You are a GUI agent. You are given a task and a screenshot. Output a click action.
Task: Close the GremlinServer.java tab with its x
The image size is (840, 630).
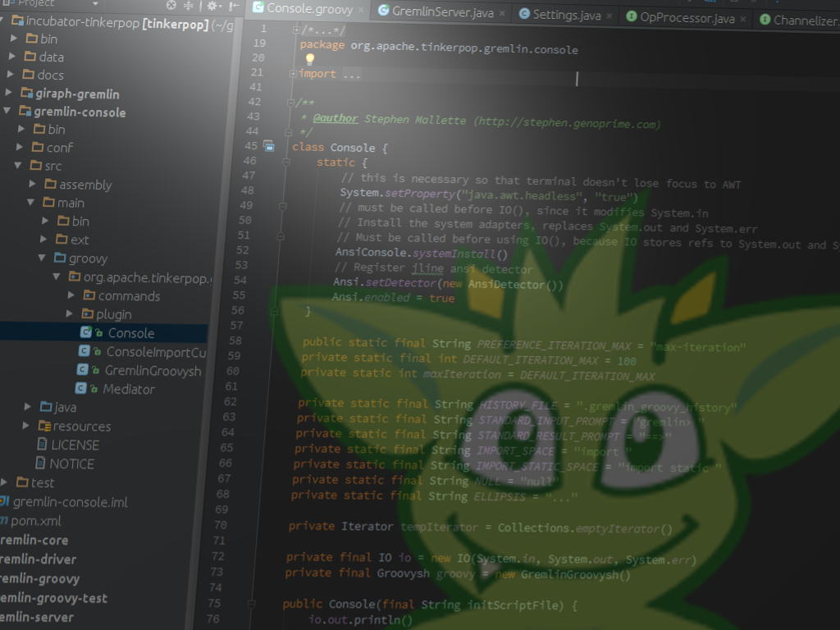click(503, 12)
